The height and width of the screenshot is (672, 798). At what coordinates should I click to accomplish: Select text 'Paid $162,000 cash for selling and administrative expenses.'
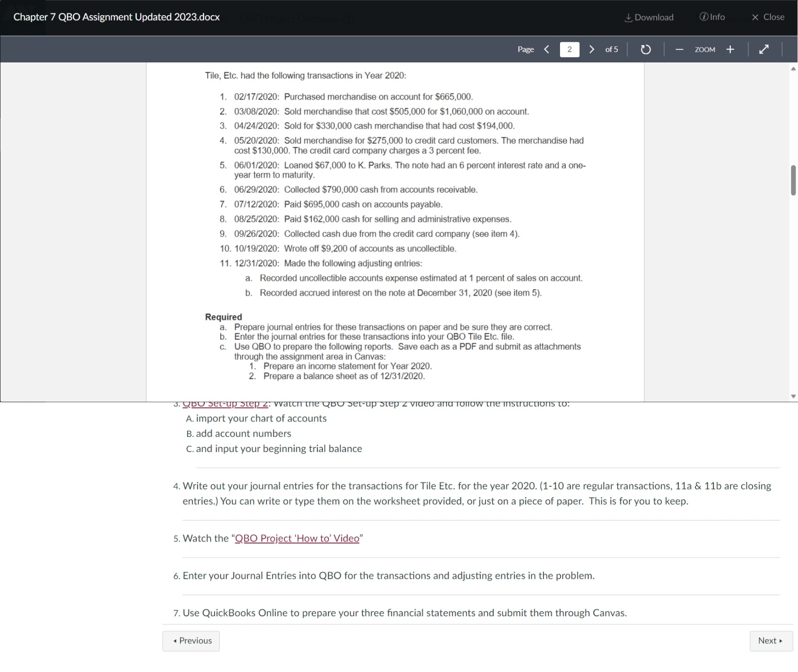398,219
